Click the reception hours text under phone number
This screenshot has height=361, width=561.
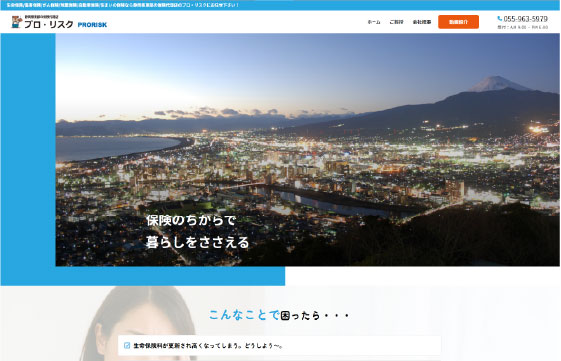(x=522, y=27)
